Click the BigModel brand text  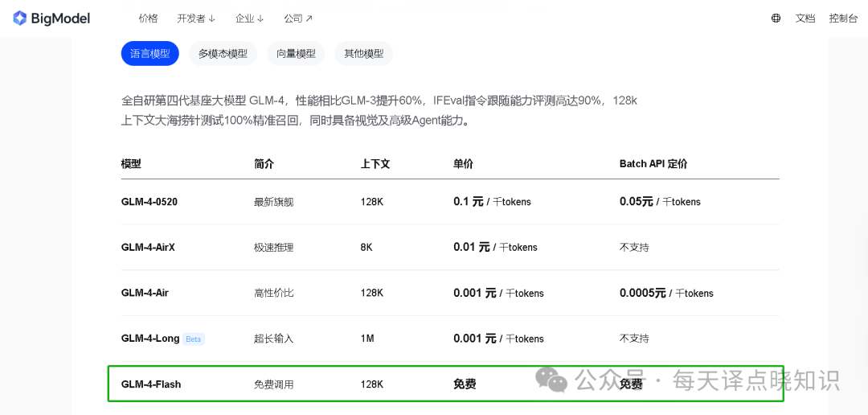coord(60,18)
